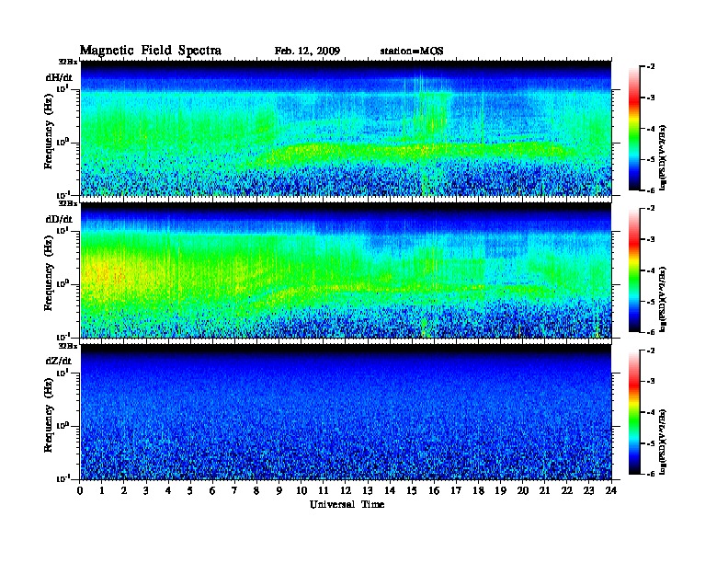
Task: Click the dD/dt panel color bar
Action: click(x=633, y=270)
